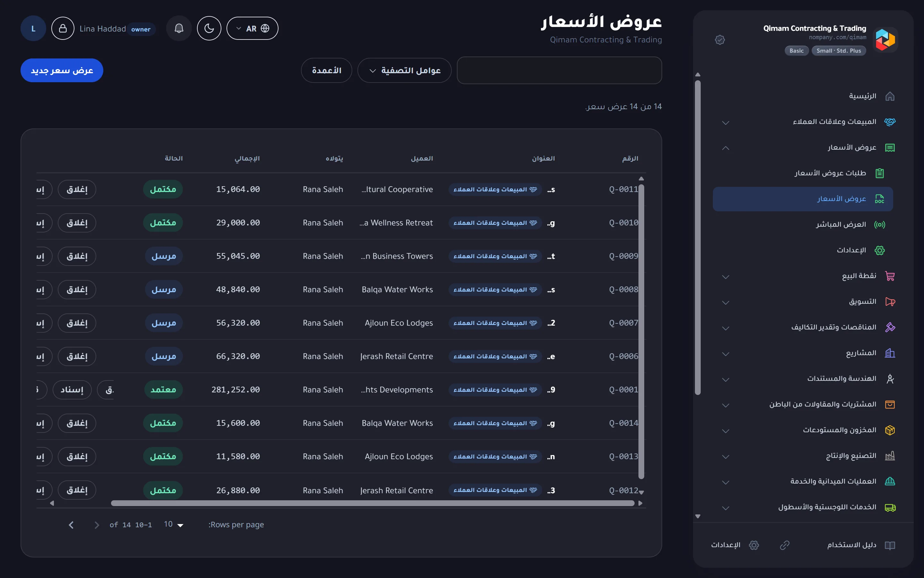Viewport: 924px width, 578px height.
Task: Click sidebar scroll down arrow
Action: 697,516
